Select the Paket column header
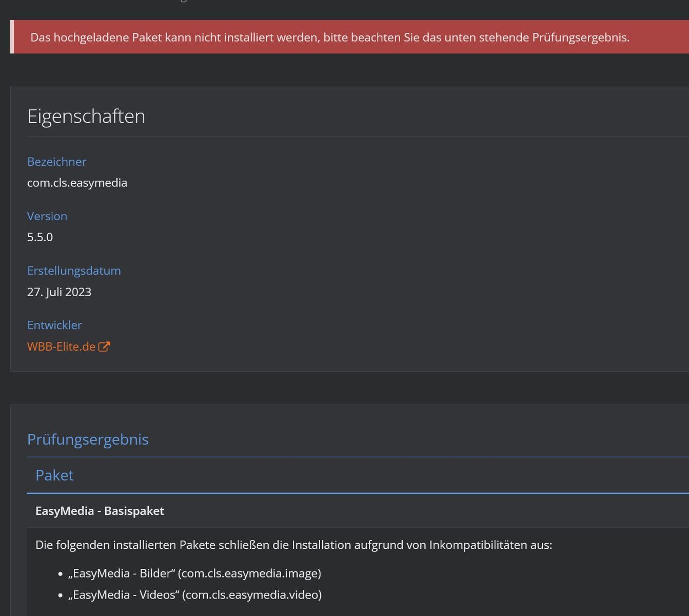The width and height of the screenshot is (689, 616). tap(54, 475)
